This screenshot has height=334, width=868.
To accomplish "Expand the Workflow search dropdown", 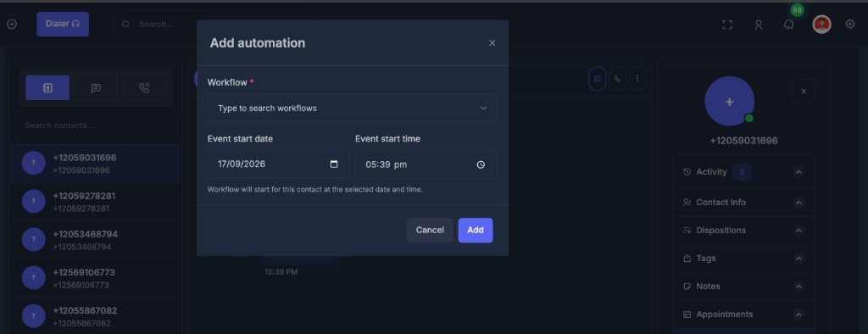I will coord(353,108).
